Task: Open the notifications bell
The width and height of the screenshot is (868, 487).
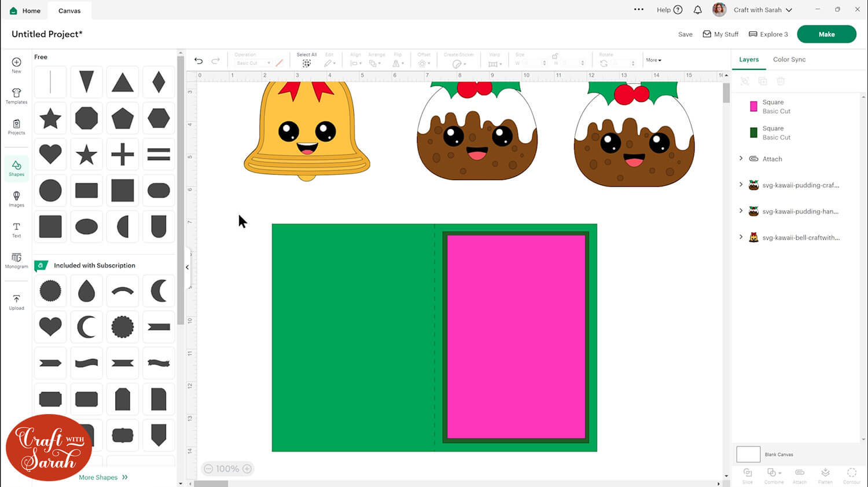Action: [x=697, y=10]
